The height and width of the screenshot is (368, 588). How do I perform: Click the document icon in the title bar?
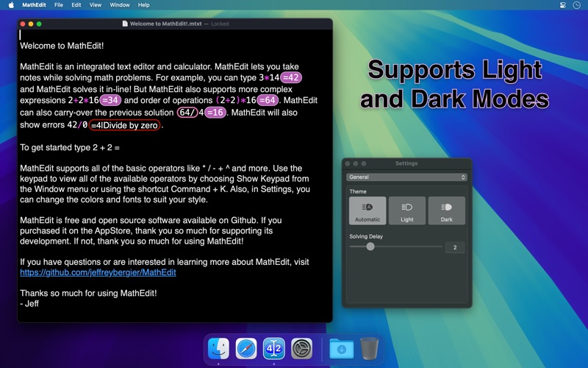[125, 24]
